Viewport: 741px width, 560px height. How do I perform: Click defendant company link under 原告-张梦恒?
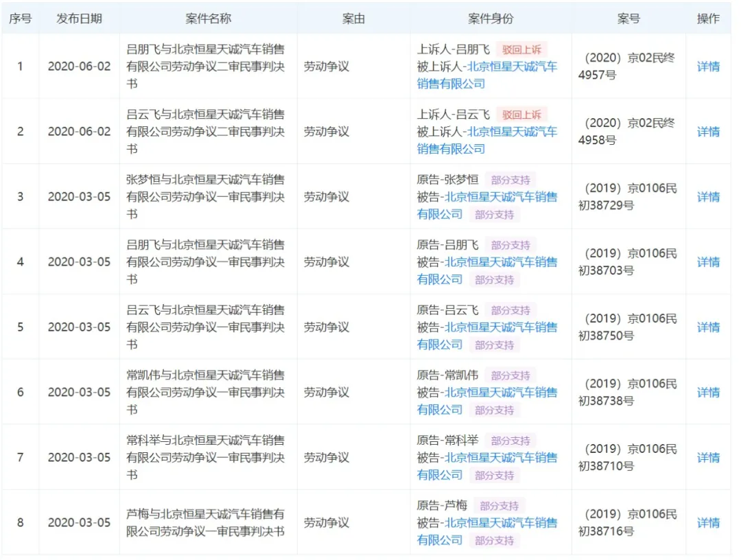pos(486,206)
